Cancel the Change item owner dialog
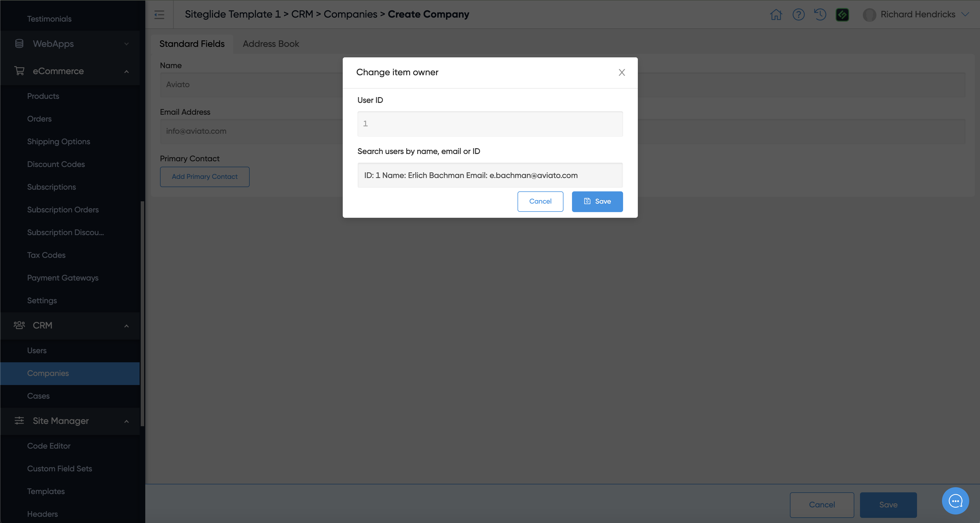This screenshot has width=980, height=523. (x=540, y=201)
